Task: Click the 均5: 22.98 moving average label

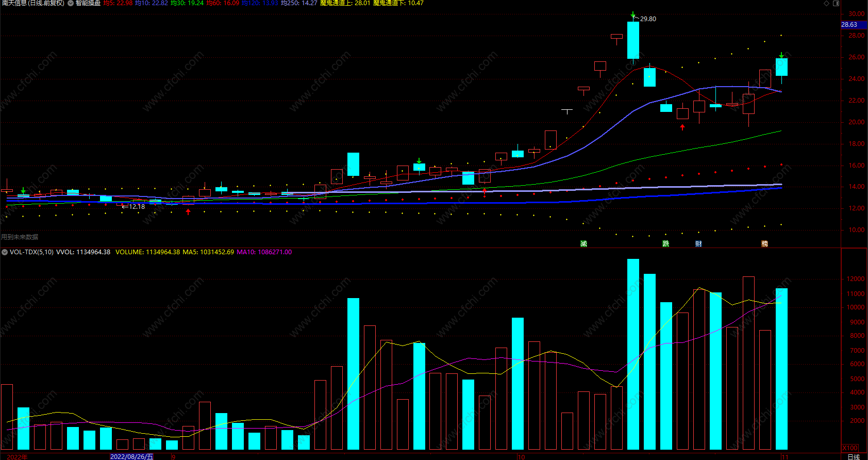Action: coord(118,3)
